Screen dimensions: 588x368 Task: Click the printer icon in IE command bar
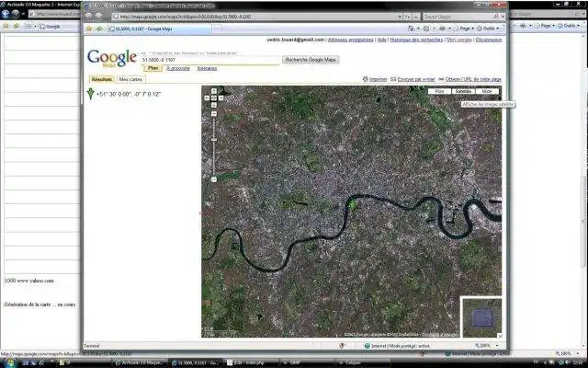pos(443,29)
